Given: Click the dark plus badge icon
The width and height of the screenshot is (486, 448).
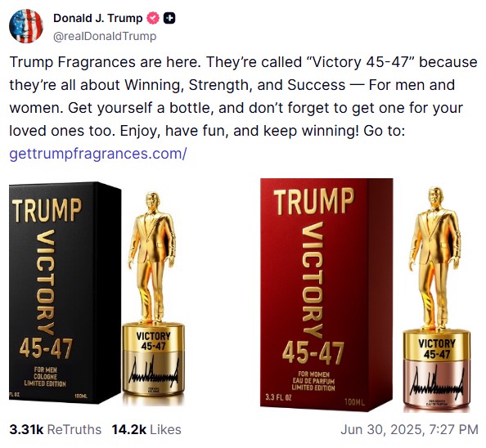Looking at the screenshot, I should [x=169, y=18].
